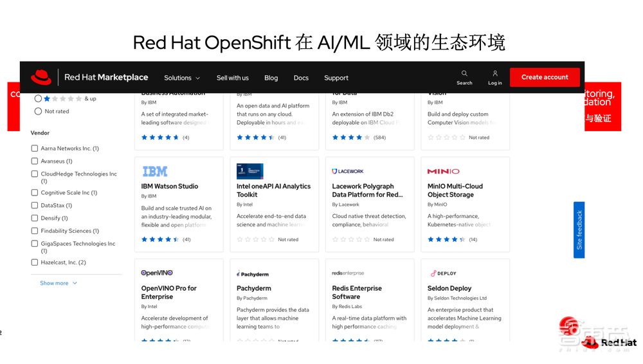This screenshot has height=364, width=643.
Task: Open the Seldon Deploy product link
Action: pyautogui.click(x=449, y=289)
